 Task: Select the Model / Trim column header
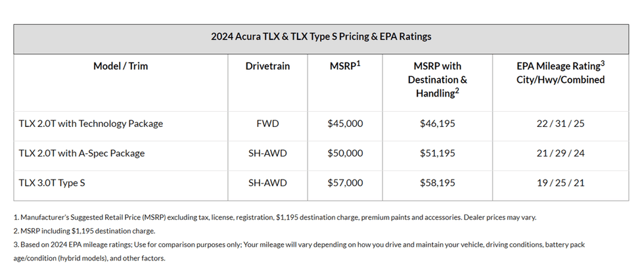[x=120, y=66]
